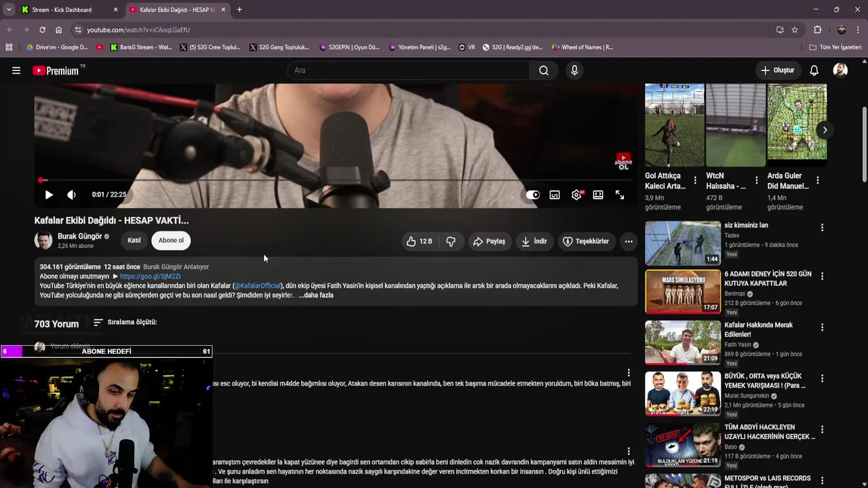Go back in browser history

click(9, 30)
